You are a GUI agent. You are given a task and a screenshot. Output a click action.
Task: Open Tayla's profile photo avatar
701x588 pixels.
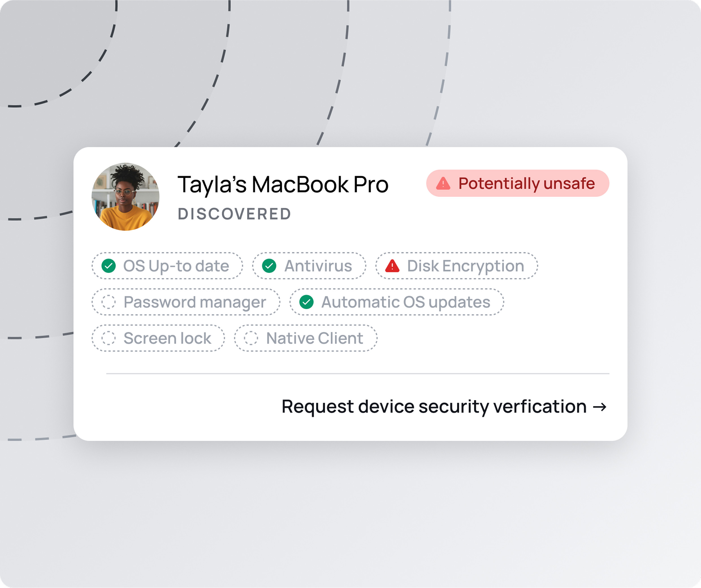(x=126, y=197)
